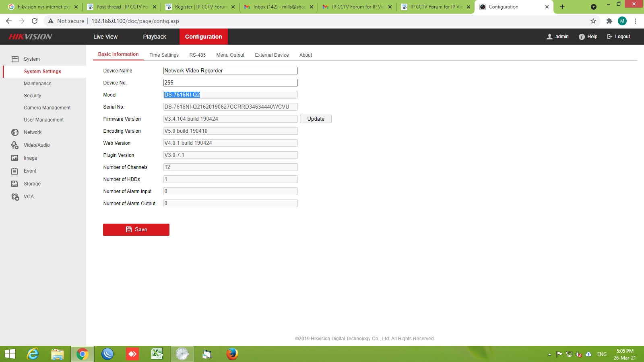Switch to the Time Settings tab
The width and height of the screenshot is (644, 362).
(164, 55)
